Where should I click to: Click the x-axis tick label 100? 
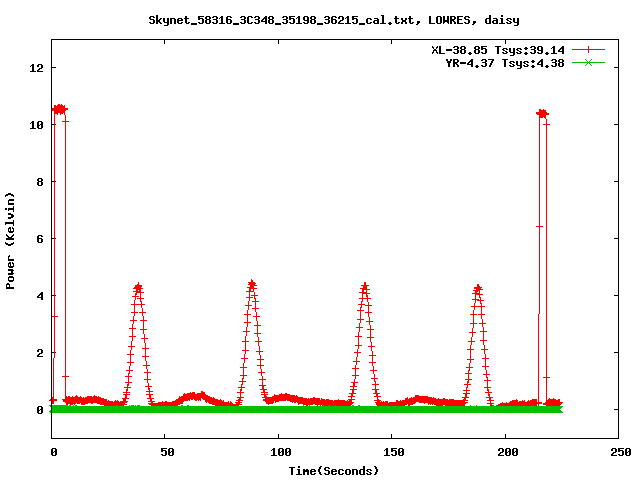tap(281, 452)
